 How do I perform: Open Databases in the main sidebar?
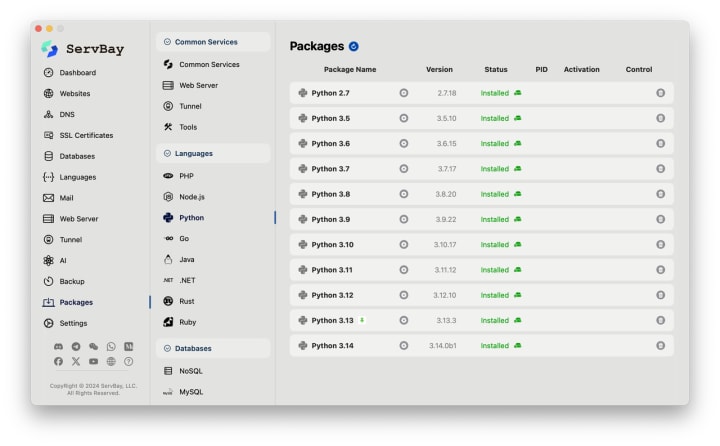69,156
